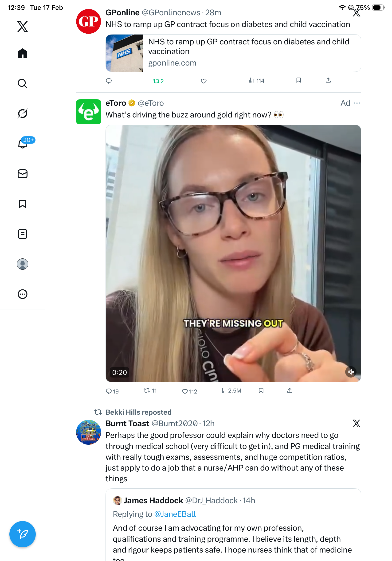Open Lists icon in the sidebar
392x561 pixels.
(23, 234)
